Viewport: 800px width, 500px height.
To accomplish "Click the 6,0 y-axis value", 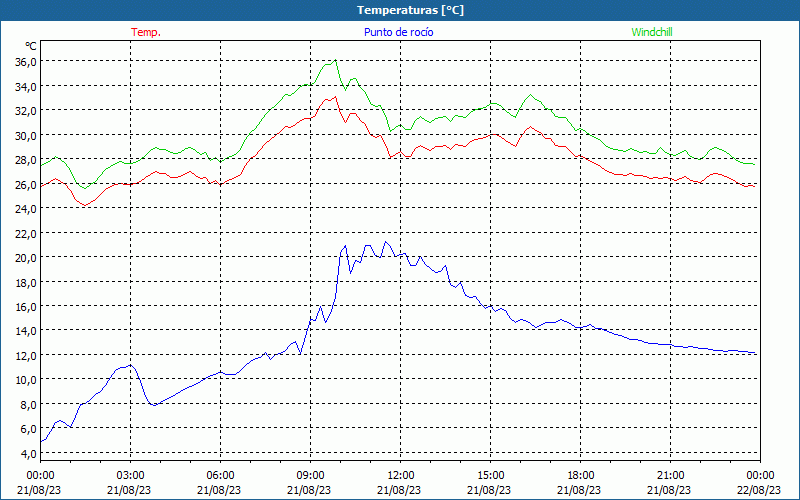I will (28, 429).
